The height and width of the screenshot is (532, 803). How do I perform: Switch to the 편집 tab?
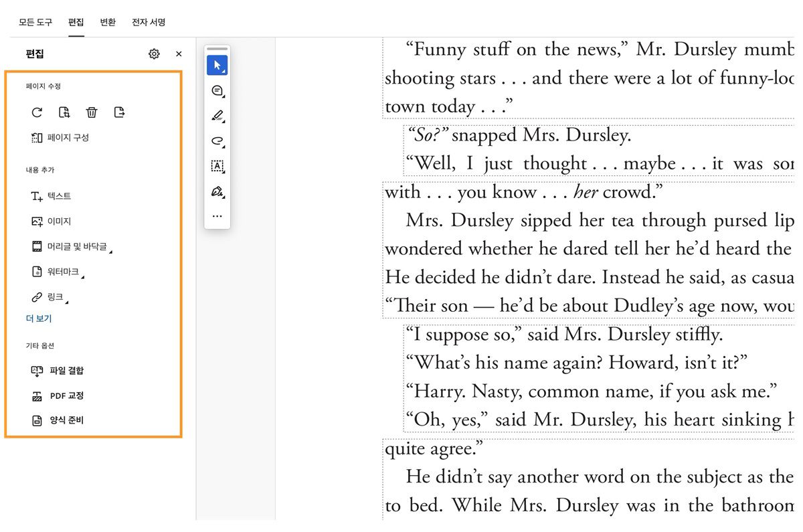[76, 22]
